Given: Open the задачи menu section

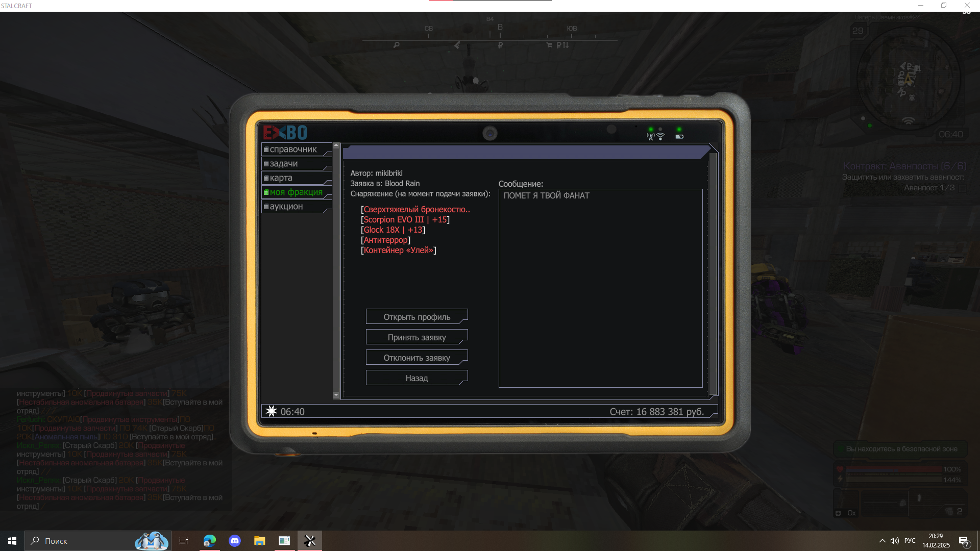Looking at the screenshot, I should click(x=297, y=164).
